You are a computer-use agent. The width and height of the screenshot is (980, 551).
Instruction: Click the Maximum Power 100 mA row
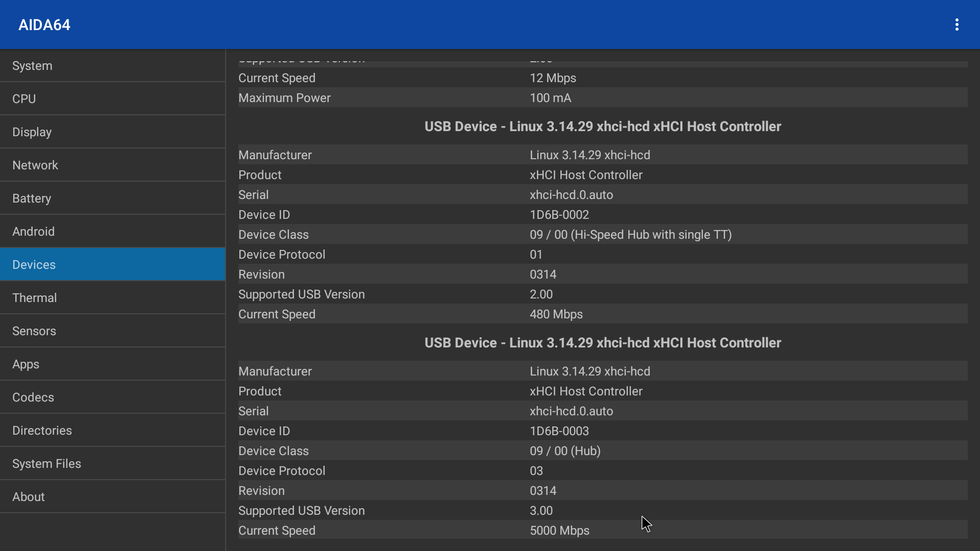pyautogui.click(x=602, y=98)
